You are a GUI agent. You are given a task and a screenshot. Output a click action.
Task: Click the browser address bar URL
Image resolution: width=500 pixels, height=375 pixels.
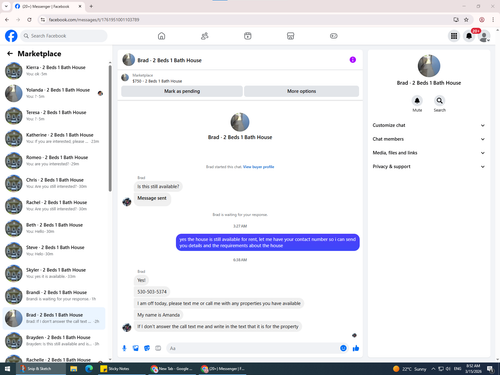coord(94,20)
